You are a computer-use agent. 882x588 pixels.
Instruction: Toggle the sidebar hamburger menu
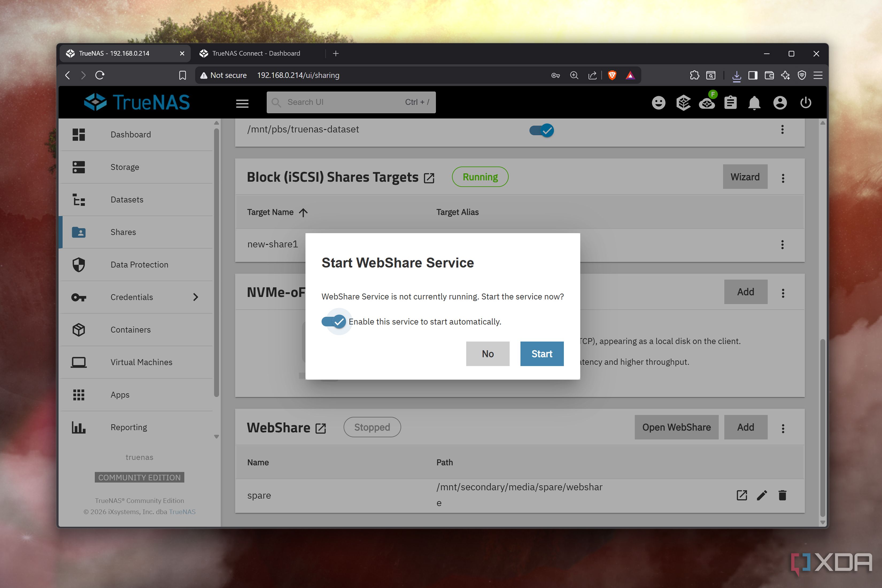click(x=242, y=103)
